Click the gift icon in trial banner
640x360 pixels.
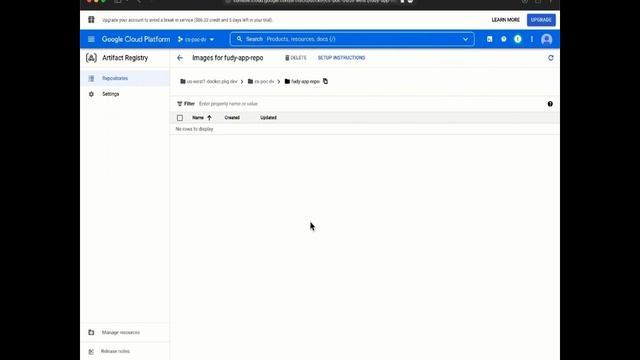91,20
